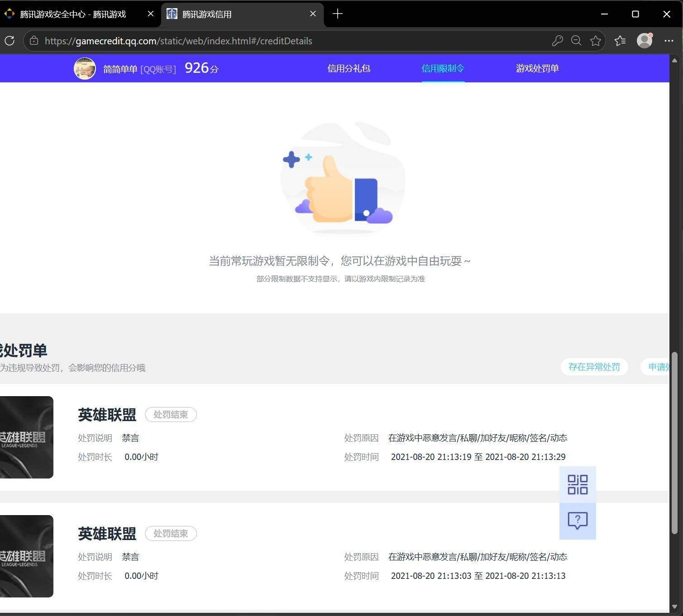Click the zoom out magnifier icon
This screenshot has height=616, width=683.
click(576, 41)
